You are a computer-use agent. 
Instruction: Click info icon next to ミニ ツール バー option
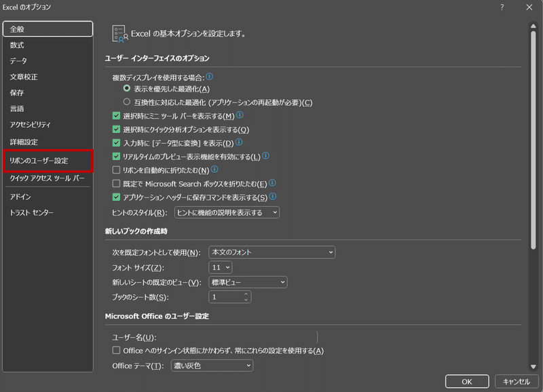[x=240, y=115]
